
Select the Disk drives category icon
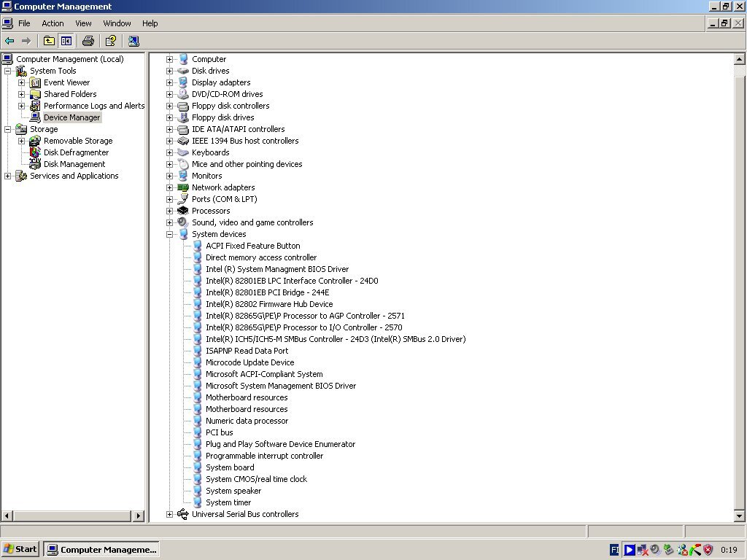point(183,71)
